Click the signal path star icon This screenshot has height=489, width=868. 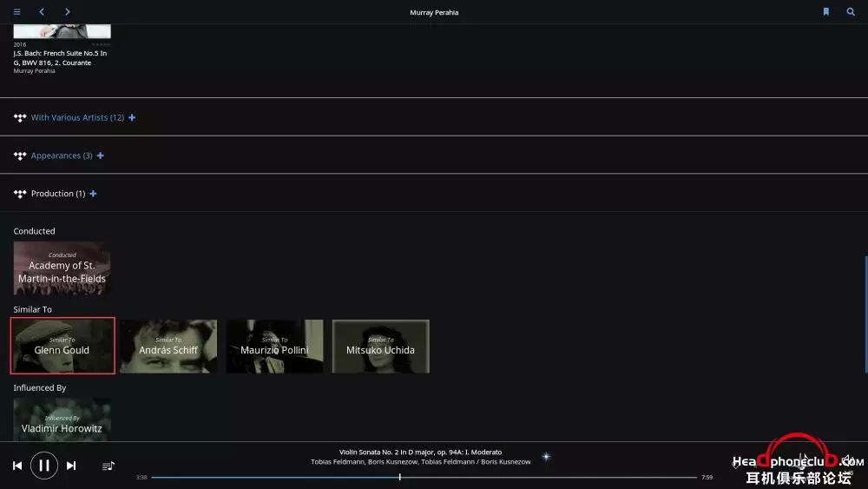546,457
